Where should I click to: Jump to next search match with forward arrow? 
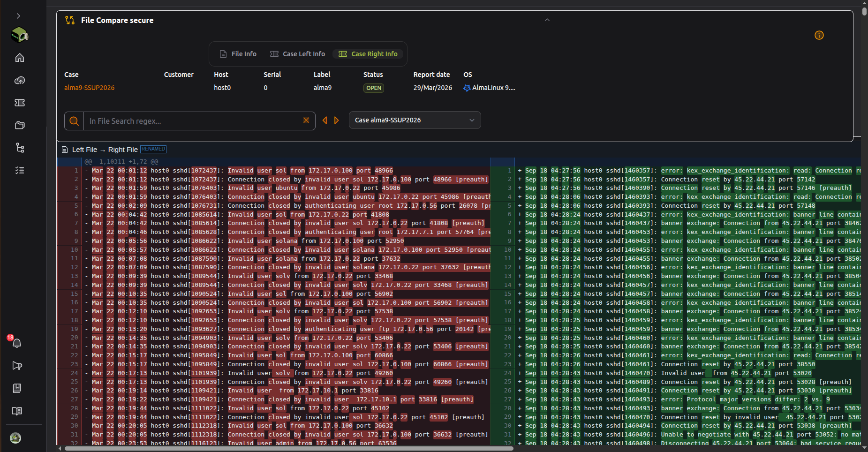336,121
